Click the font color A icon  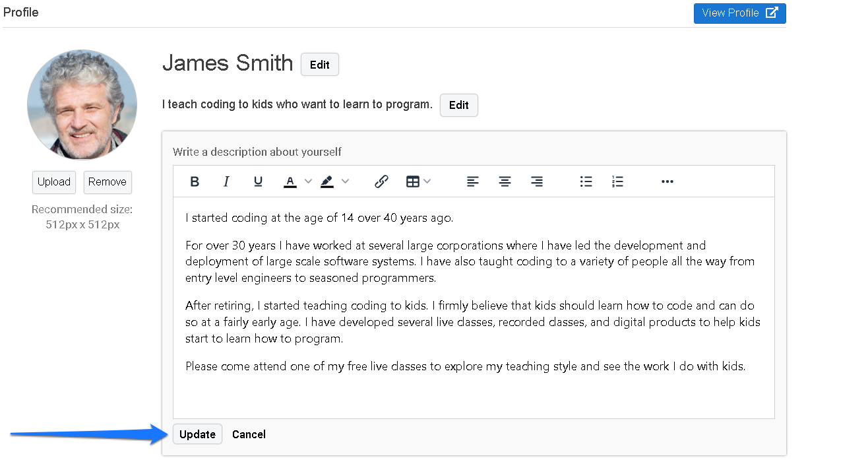point(290,181)
